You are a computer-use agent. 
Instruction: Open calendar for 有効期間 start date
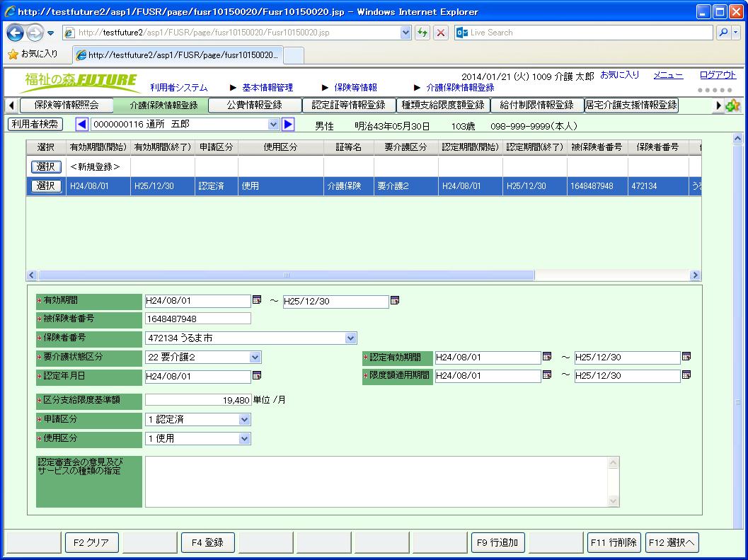[x=257, y=299]
